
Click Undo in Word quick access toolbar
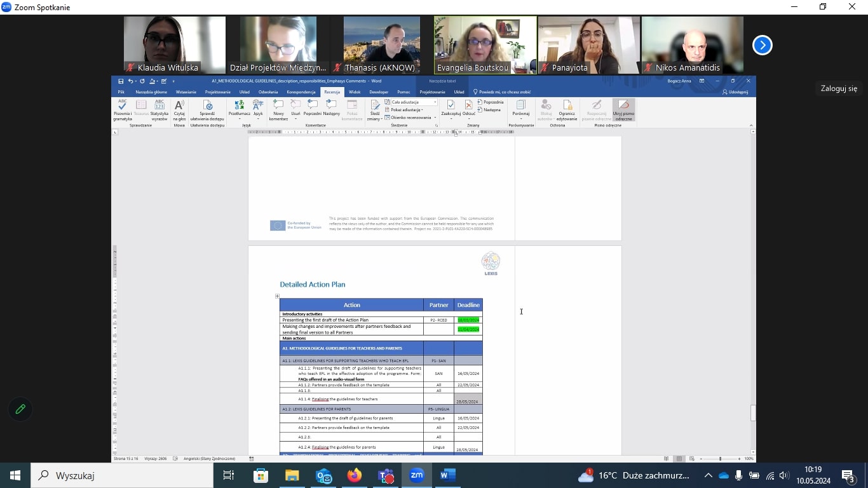130,81
